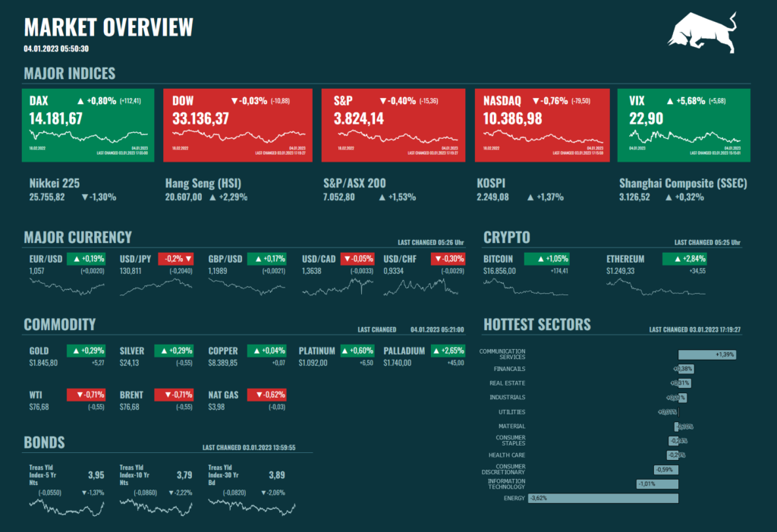The image size is (777, 532).
Task: Click Gold +0,29% green badge
Action: click(86, 351)
